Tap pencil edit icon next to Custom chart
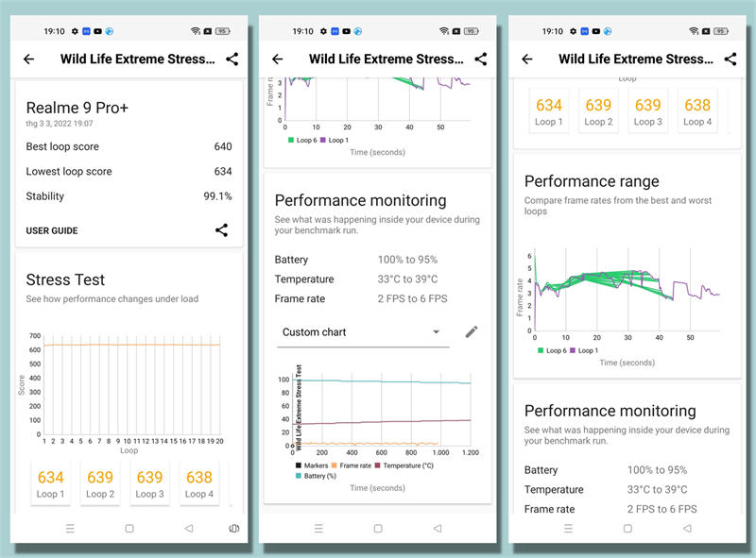756x558 pixels. click(472, 331)
